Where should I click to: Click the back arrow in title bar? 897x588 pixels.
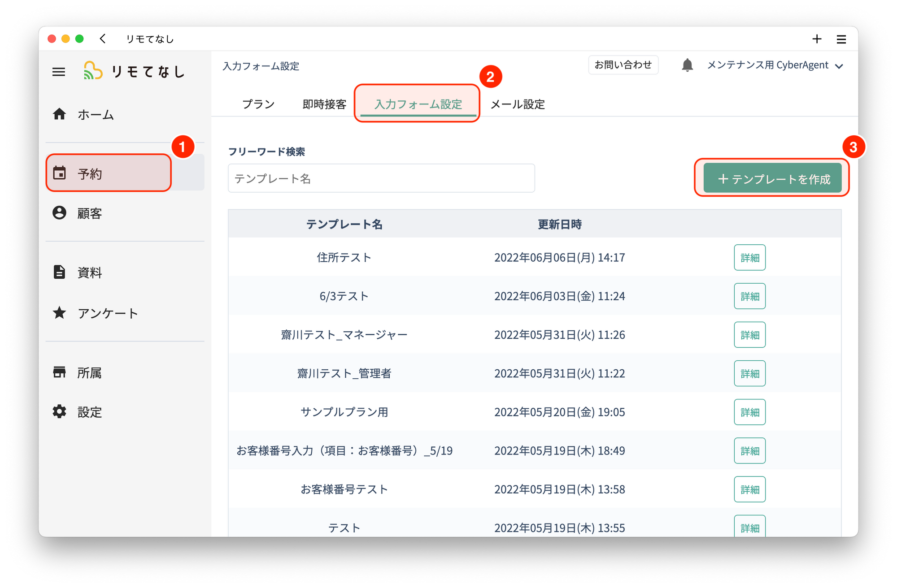click(103, 39)
